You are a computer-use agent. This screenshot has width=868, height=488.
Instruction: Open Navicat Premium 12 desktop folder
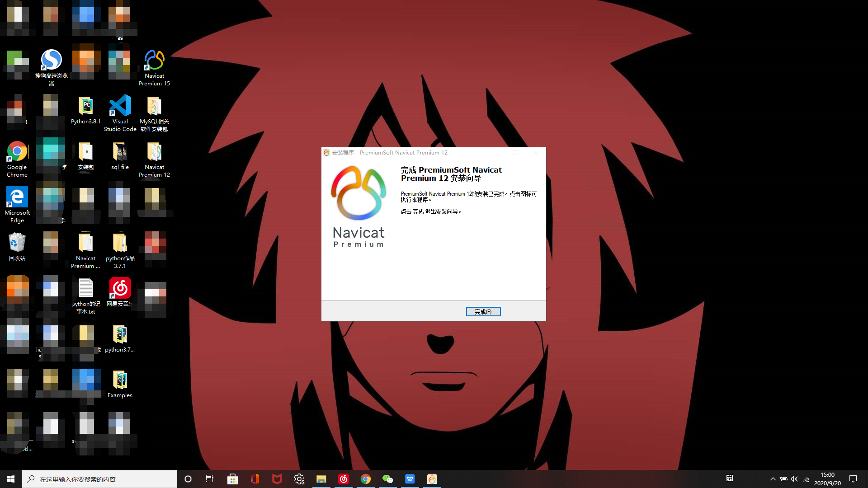coord(154,159)
